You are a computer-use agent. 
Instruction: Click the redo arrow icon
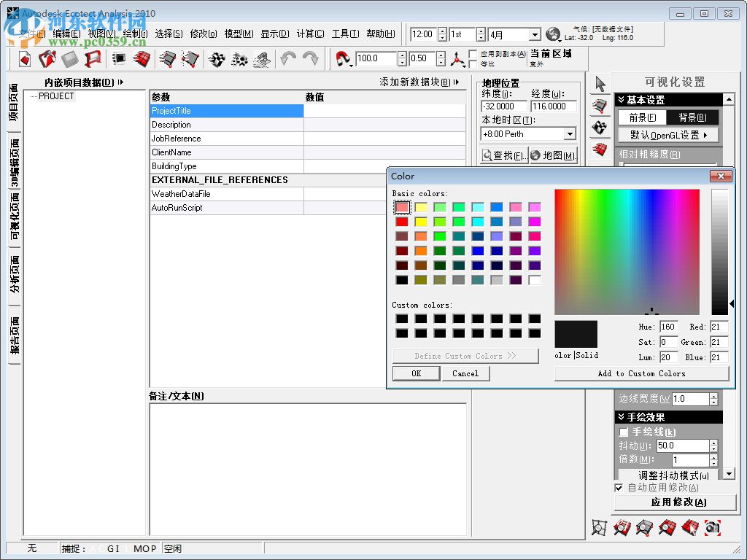point(310,59)
